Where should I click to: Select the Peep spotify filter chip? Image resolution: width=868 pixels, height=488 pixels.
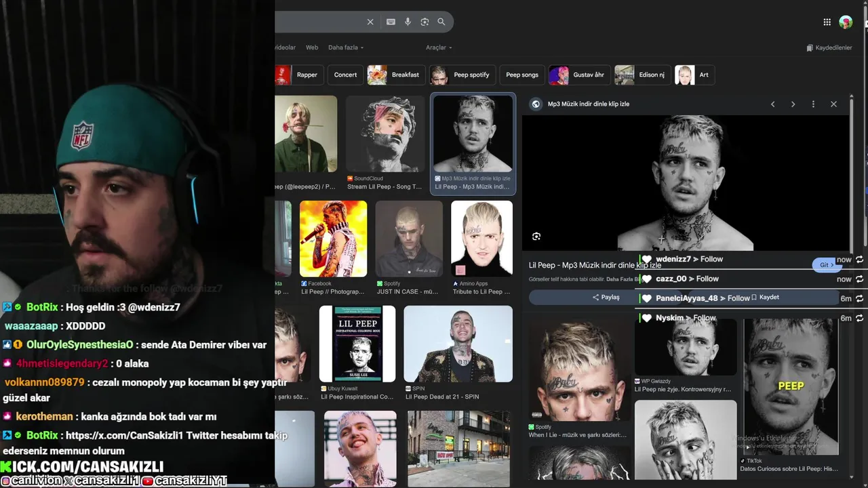463,75
